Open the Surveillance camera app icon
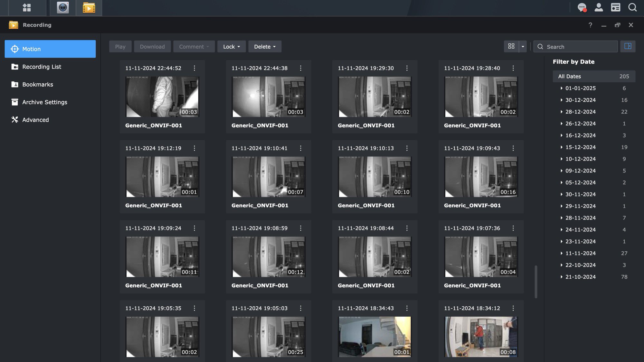The width and height of the screenshot is (644, 362). 63,7
